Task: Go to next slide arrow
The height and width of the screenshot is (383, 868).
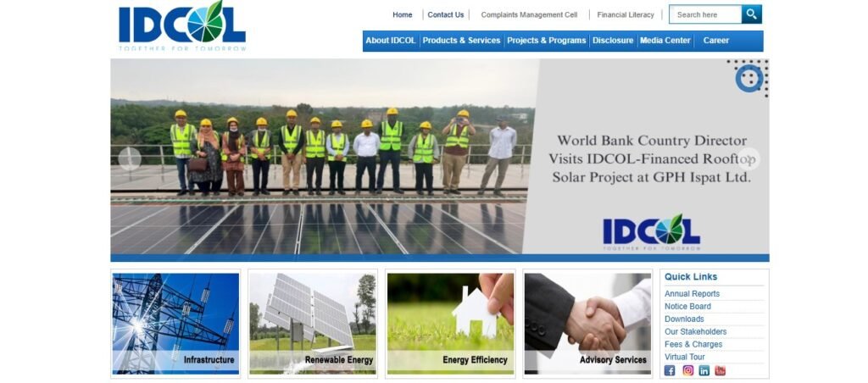Action: [x=749, y=158]
